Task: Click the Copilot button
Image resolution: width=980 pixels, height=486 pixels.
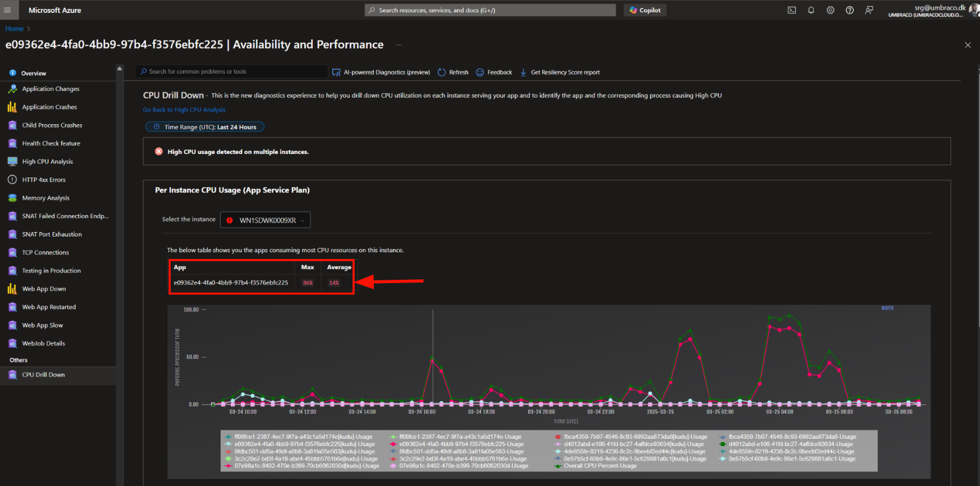Action: pyautogui.click(x=645, y=10)
